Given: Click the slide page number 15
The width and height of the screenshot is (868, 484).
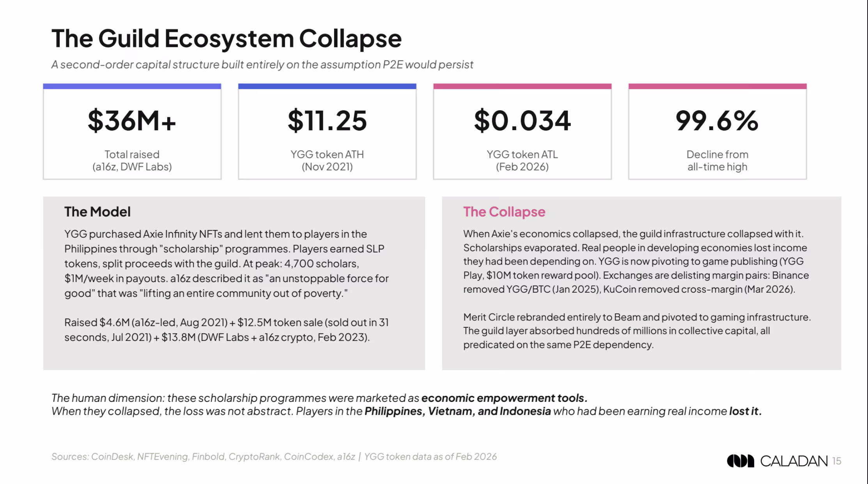Looking at the screenshot, I should click(837, 461).
